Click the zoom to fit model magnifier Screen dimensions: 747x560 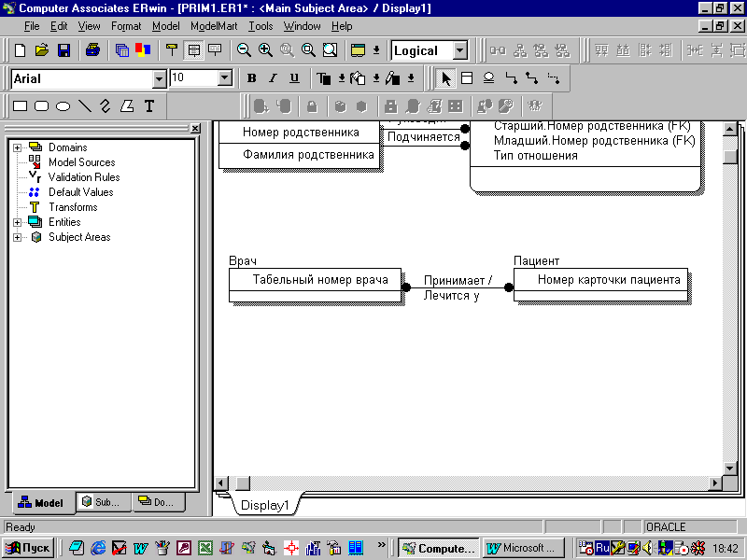[287, 50]
